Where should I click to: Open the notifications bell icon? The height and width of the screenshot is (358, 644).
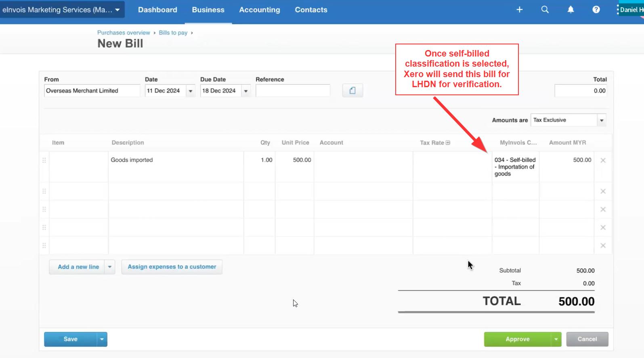[571, 10]
